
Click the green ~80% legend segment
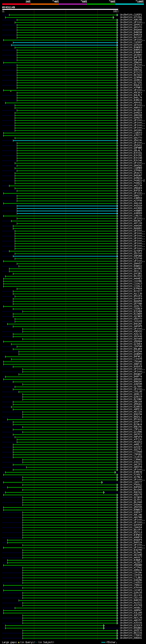(101, 4)
